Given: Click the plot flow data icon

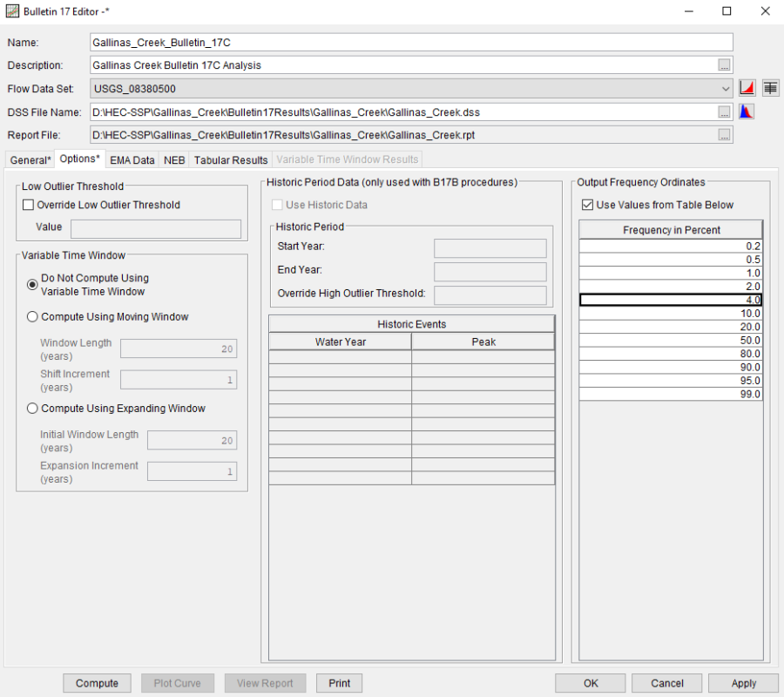Looking at the screenshot, I should point(747,88).
